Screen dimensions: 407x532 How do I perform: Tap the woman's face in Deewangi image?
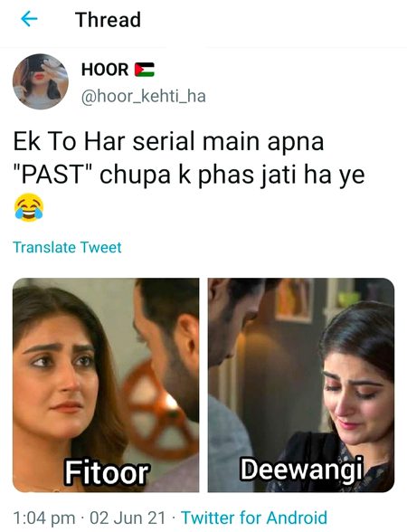pyautogui.click(x=356, y=397)
